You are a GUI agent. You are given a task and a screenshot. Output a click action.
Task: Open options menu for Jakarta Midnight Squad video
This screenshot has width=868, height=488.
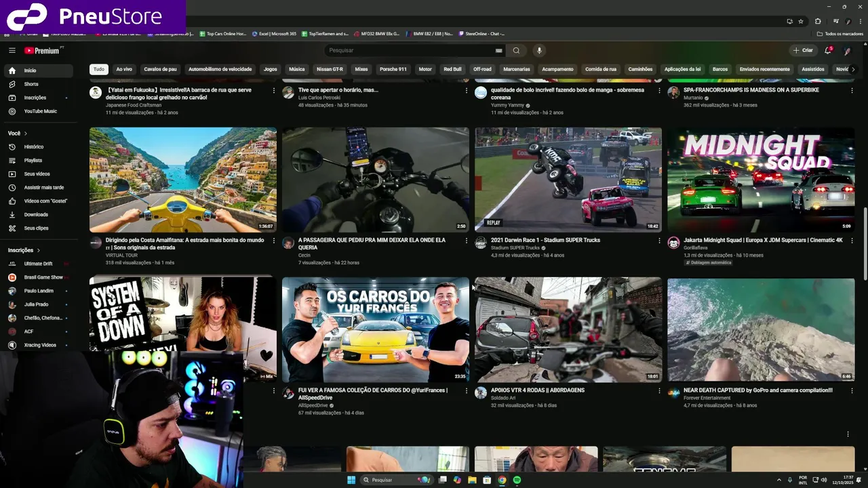click(x=852, y=241)
